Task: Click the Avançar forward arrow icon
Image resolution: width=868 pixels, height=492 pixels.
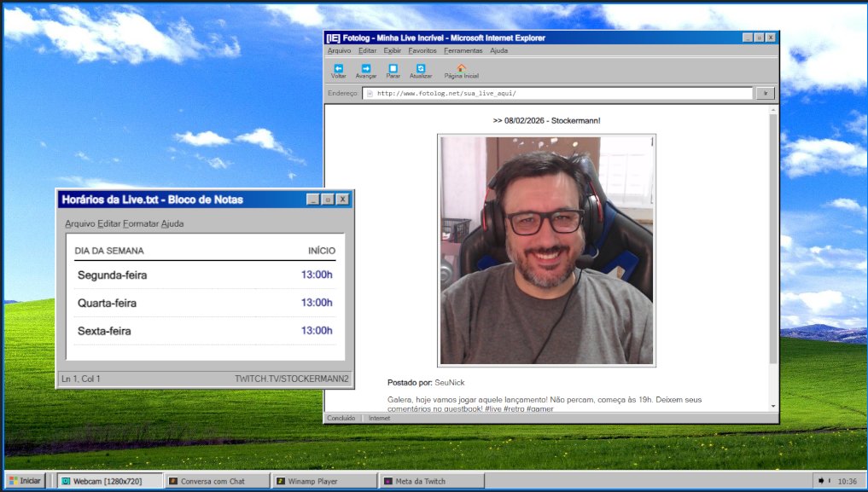Action: point(366,68)
